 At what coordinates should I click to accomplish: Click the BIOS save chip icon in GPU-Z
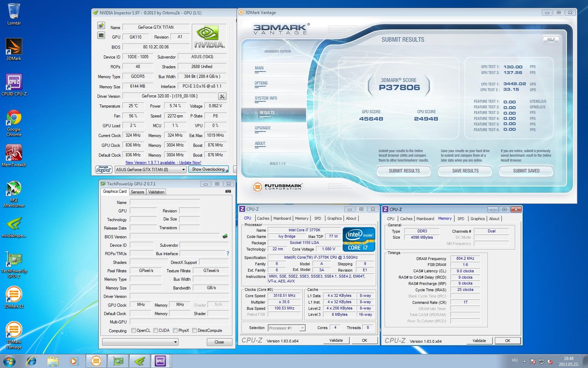coord(225,236)
